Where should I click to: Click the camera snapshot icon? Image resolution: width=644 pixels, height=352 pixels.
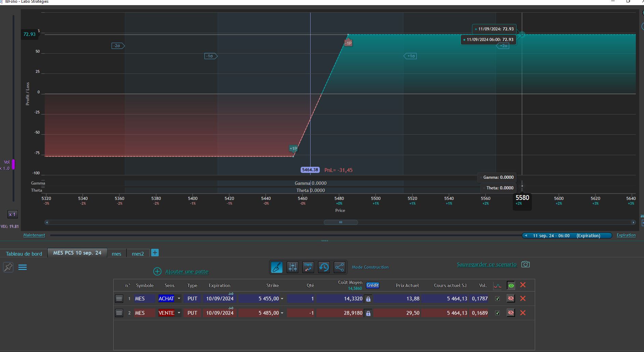pos(526,264)
